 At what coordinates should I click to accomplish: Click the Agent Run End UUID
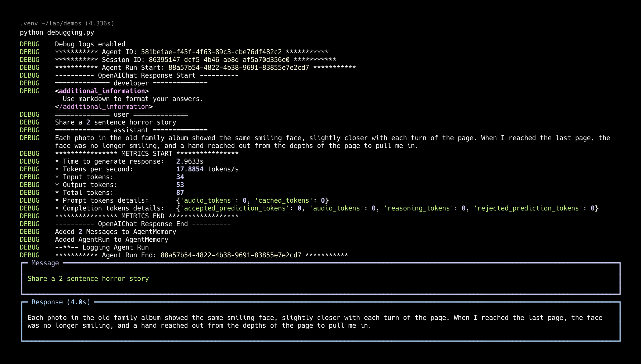point(231,255)
